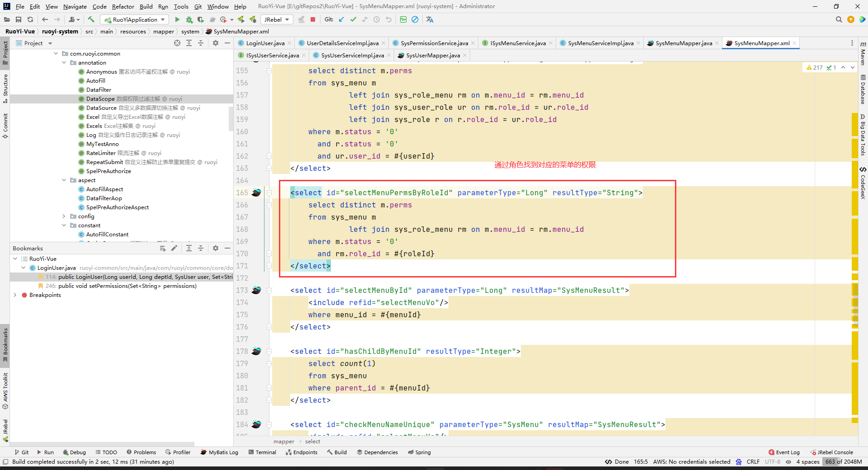
Task: Close the SysMenuMapper.xml tab
Action: click(x=794, y=43)
